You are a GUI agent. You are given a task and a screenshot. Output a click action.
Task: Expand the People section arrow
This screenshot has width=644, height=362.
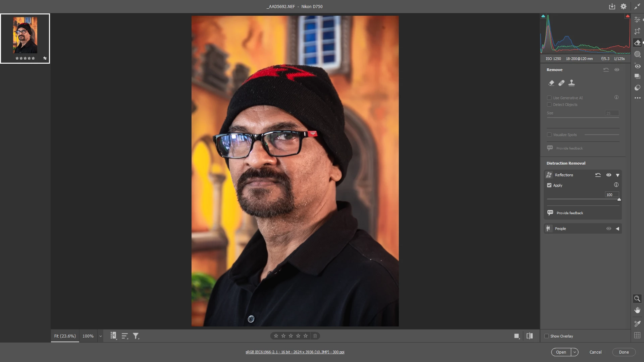pos(618,229)
